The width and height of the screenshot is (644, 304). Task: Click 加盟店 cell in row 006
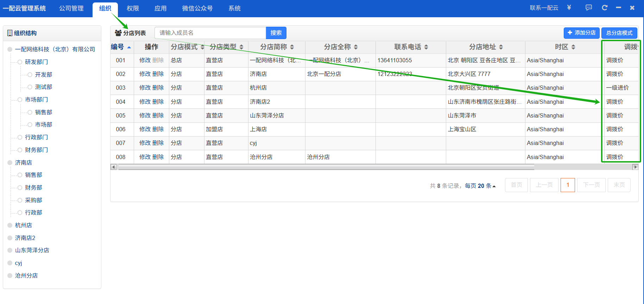[x=214, y=129]
